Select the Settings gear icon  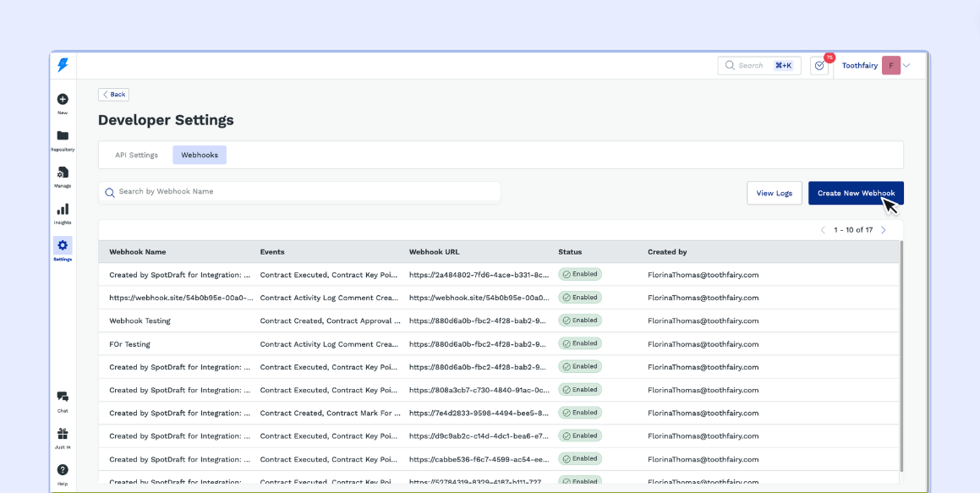(x=63, y=245)
